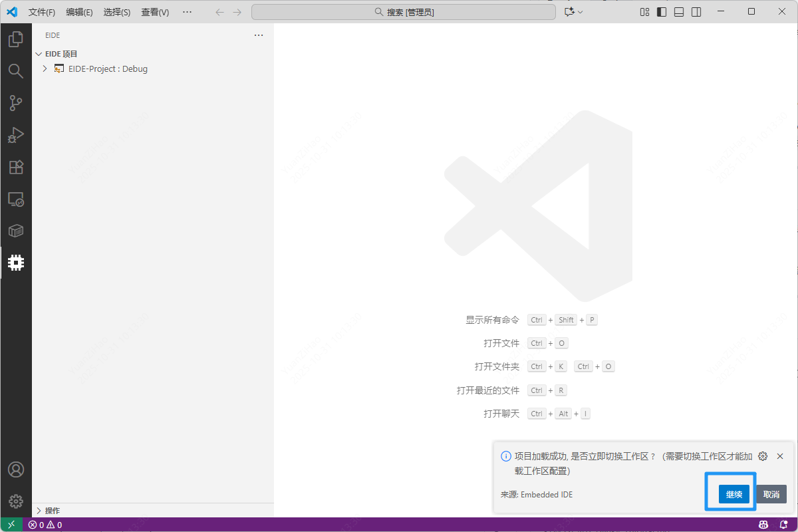Toggle secondary side bar layout button

tap(696, 12)
